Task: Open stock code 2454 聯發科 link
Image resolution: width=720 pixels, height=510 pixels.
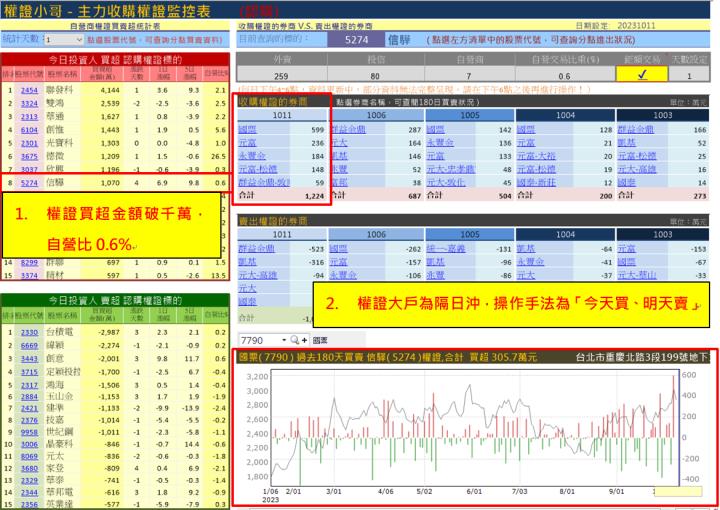Action: [29, 90]
